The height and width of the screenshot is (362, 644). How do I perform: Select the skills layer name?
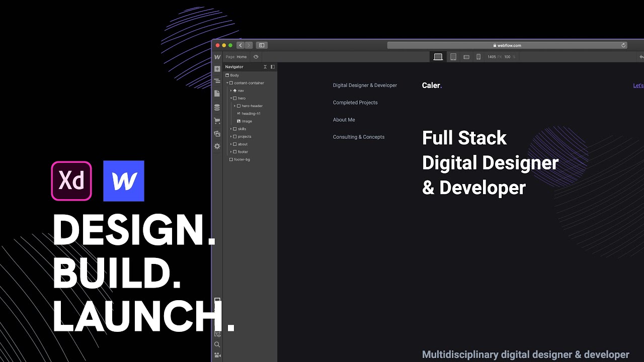click(242, 129)
